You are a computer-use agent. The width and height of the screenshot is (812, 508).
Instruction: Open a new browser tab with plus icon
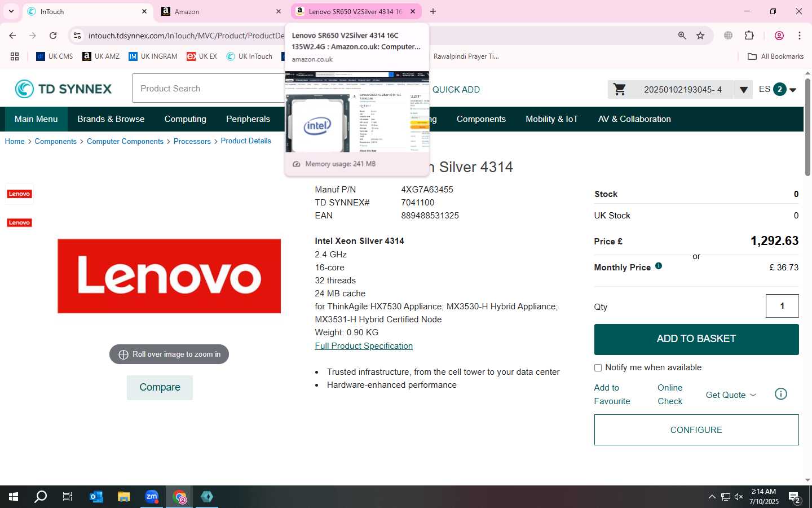point(433,11)
